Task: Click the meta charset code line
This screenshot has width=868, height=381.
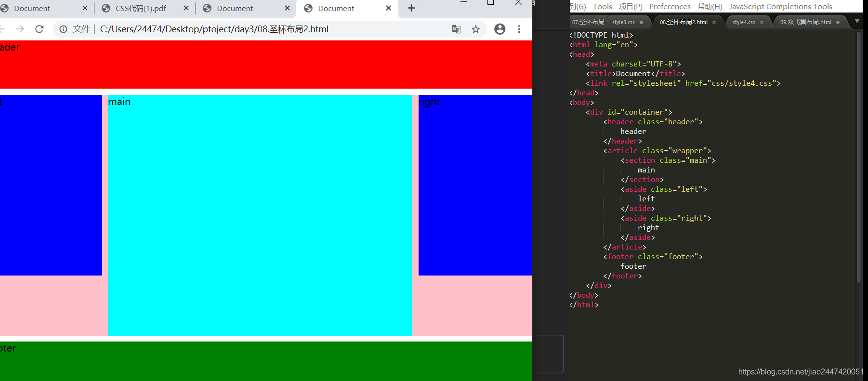Action: (x=633, y=64)
